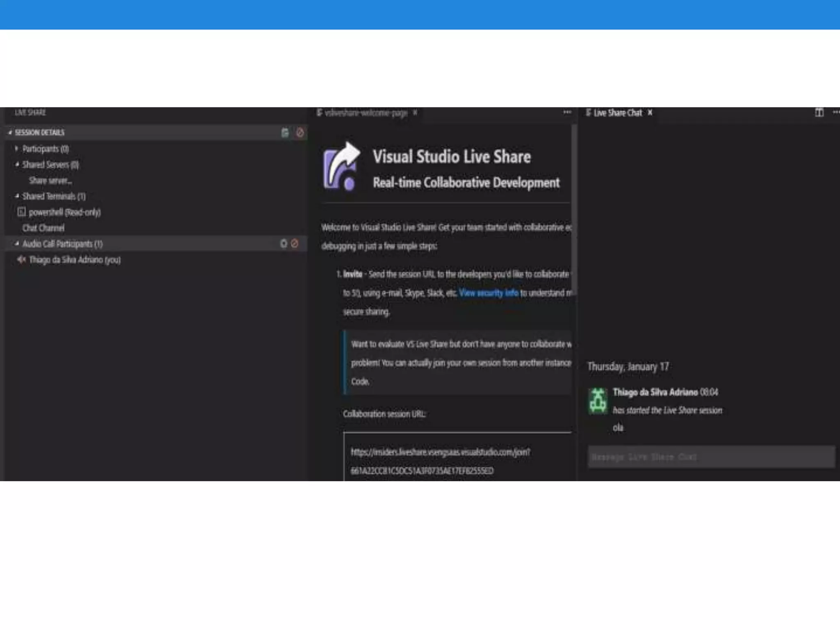
Task: Click Thiago's green avatar in chat
Action: [x=598, y=401]
